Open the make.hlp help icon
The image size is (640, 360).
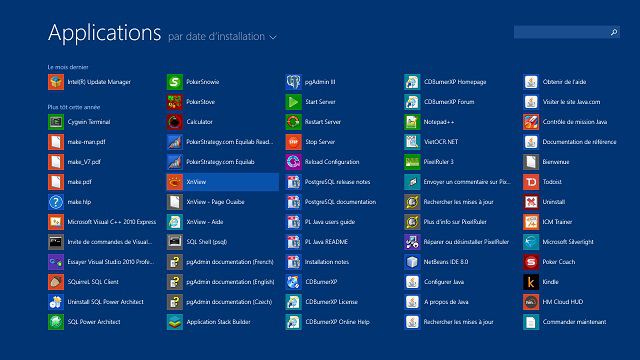pos(56,202)
